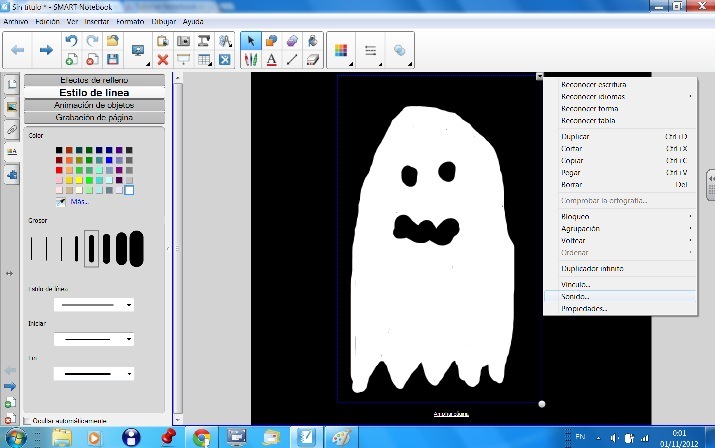Go to next page with right arrow

(45, 50)
